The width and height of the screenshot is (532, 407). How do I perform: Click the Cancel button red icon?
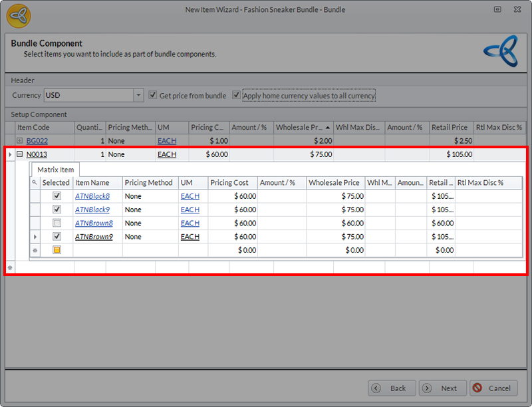[477, 388]
